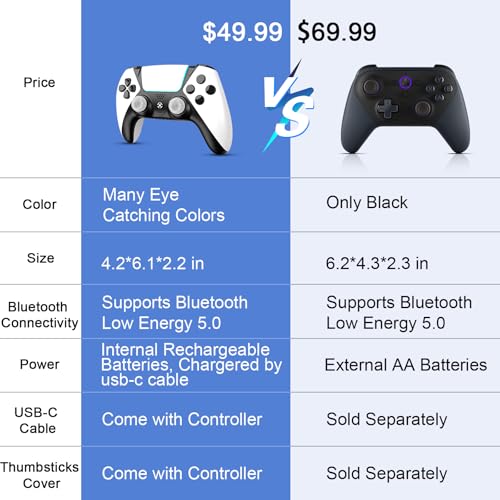The width and height of the screenshot is (500, 500).
Task: Click the Thumbsticks Cover row label
Action: [40, 475]
